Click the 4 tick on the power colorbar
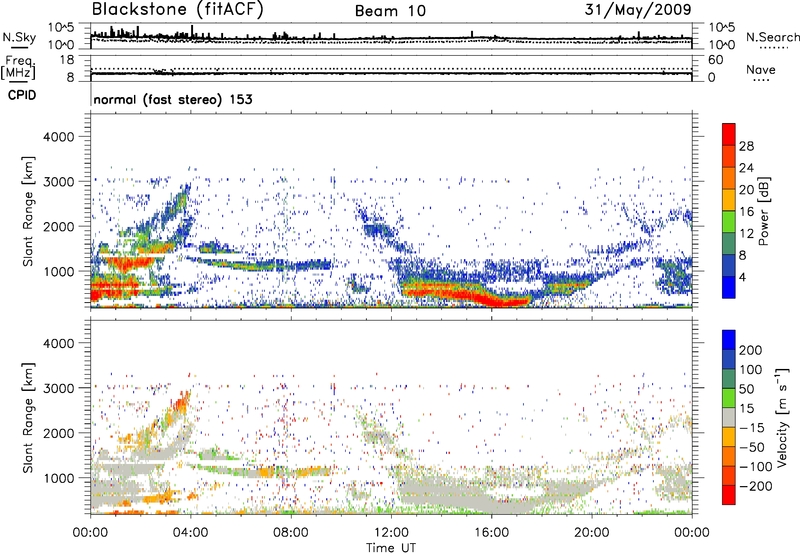Viewport: 800px width, 554px height. (x=742, y=277)
